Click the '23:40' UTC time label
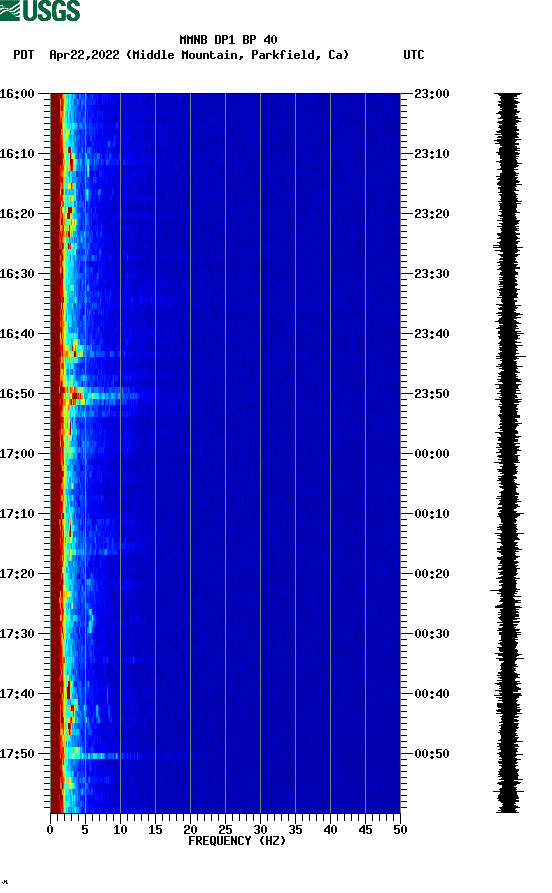Viewport: 552px width, 893px height. pyautogui.click(x=432, y=334)
